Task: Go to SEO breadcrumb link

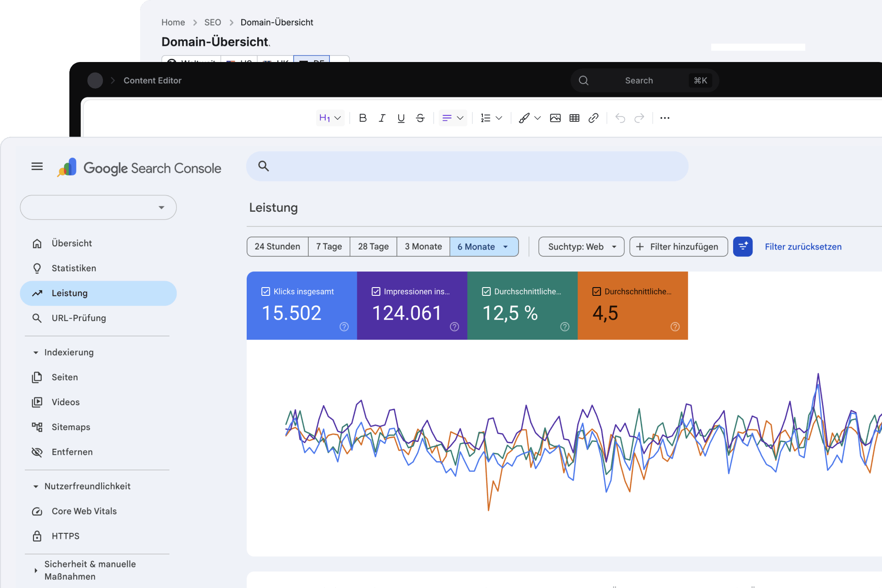Action: click(x=213, y=23)
